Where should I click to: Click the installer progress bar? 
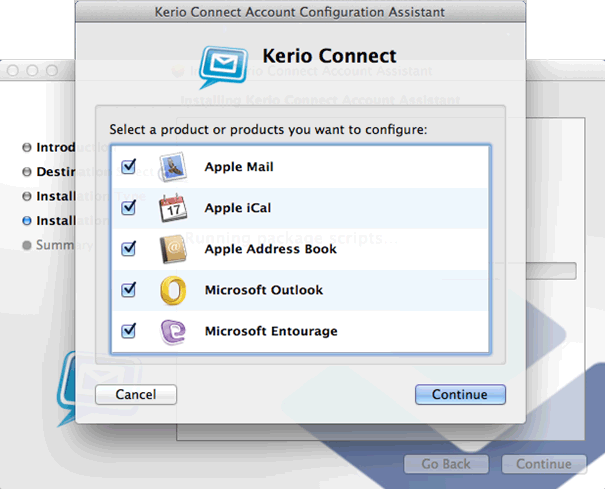551,271
